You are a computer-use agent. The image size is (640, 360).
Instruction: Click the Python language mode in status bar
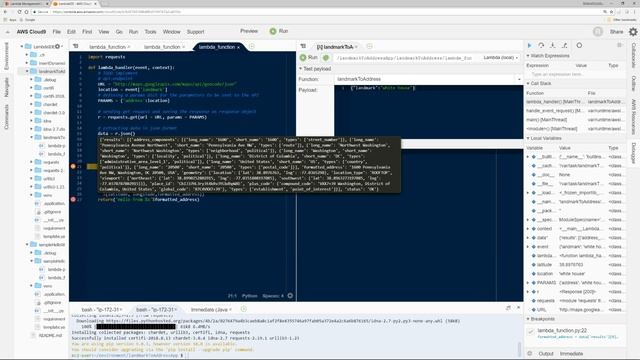click(x=249, y=296)
